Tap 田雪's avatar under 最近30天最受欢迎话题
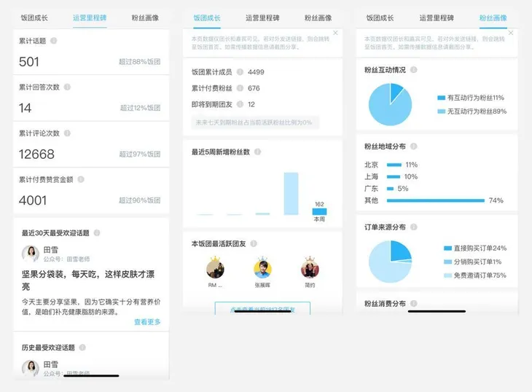 pyautogui.click(x=31, y=254)
